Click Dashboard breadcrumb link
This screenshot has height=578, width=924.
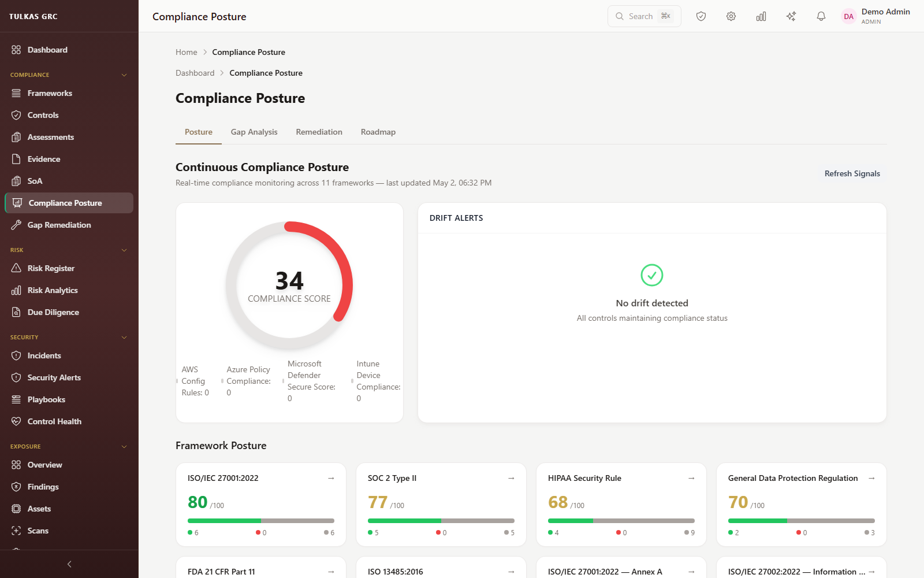click(x=195, y=73)
